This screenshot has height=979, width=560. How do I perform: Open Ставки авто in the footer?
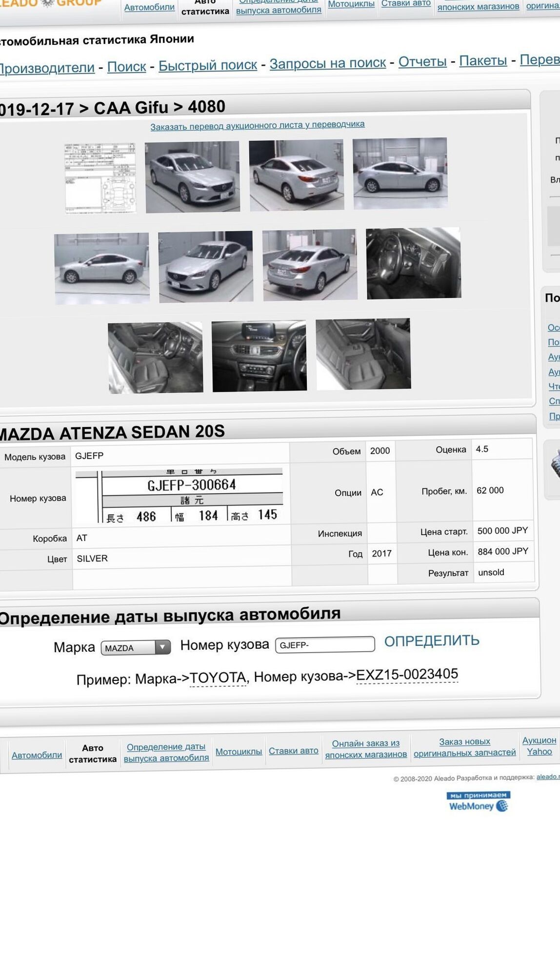[x=294, y=751]
